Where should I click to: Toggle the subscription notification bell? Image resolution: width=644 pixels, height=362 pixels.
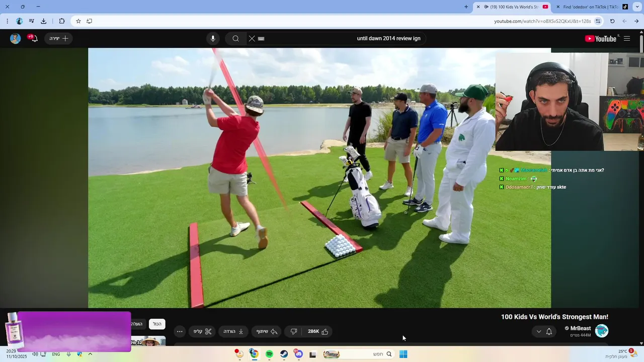click(x=549, y=331)
